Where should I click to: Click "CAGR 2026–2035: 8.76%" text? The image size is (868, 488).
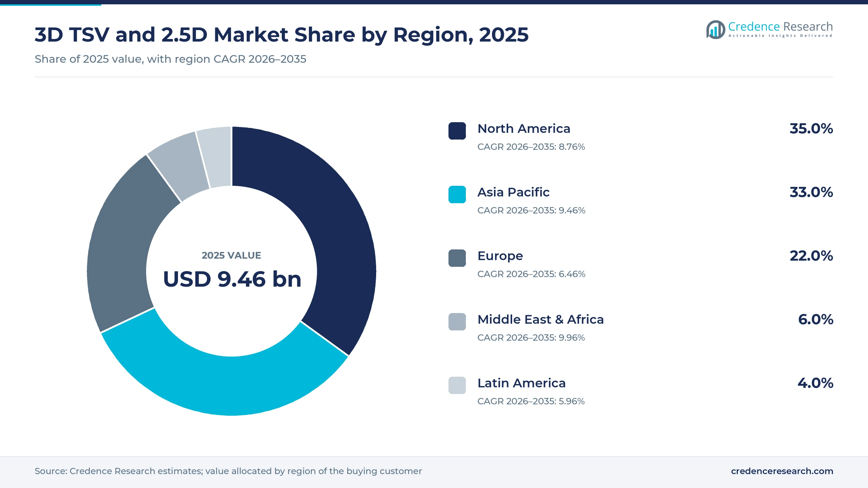[531, 147]
